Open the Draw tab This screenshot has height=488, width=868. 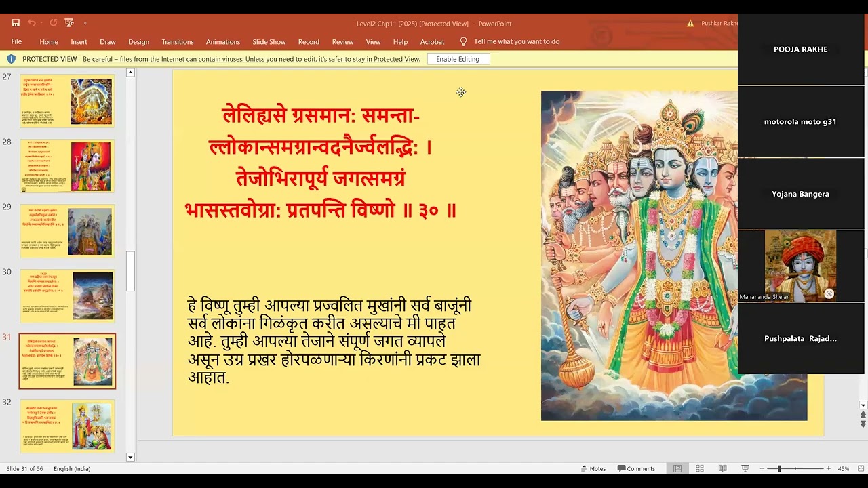[108, 42]
